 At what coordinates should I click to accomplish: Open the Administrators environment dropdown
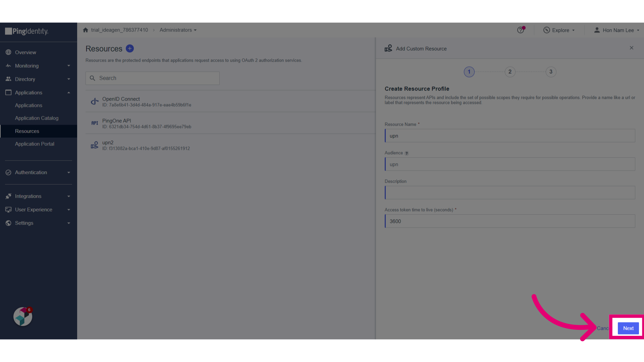[x=178, y=30]
